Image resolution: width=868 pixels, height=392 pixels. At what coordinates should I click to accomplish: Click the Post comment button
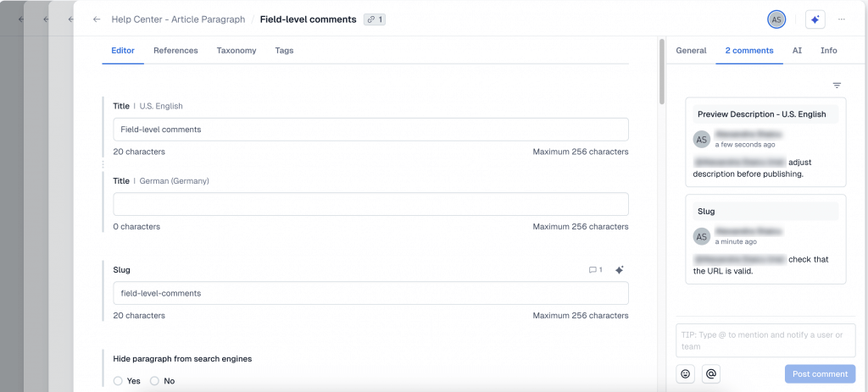[820, 373]
